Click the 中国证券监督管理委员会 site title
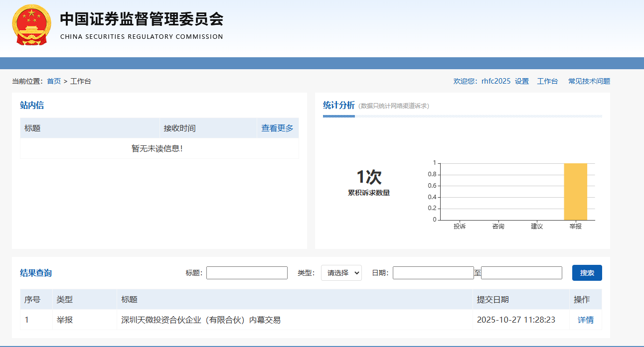644x347 pixels. point(142,19)
